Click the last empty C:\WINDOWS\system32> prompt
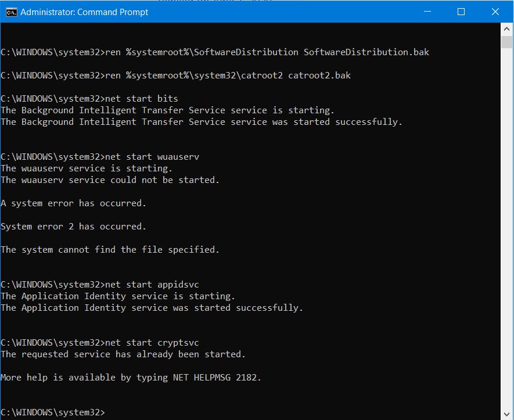The image size is (514, 420). [53, 412]
